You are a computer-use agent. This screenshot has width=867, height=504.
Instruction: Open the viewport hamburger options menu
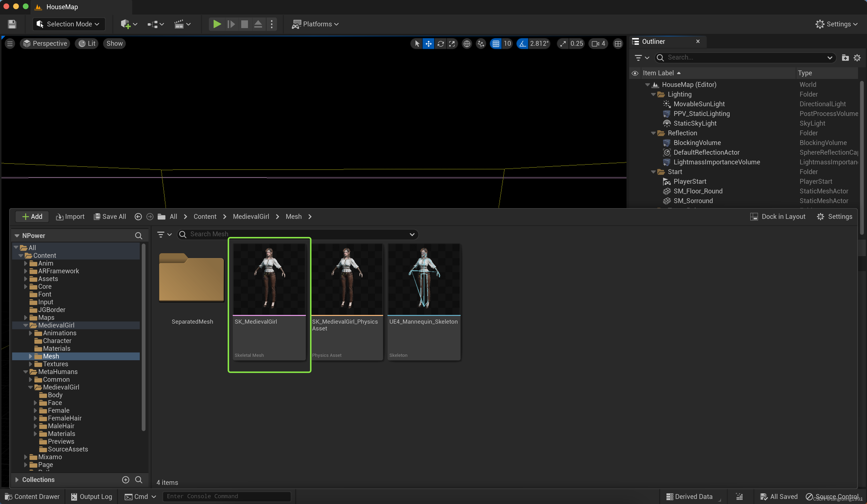point(10,44)
